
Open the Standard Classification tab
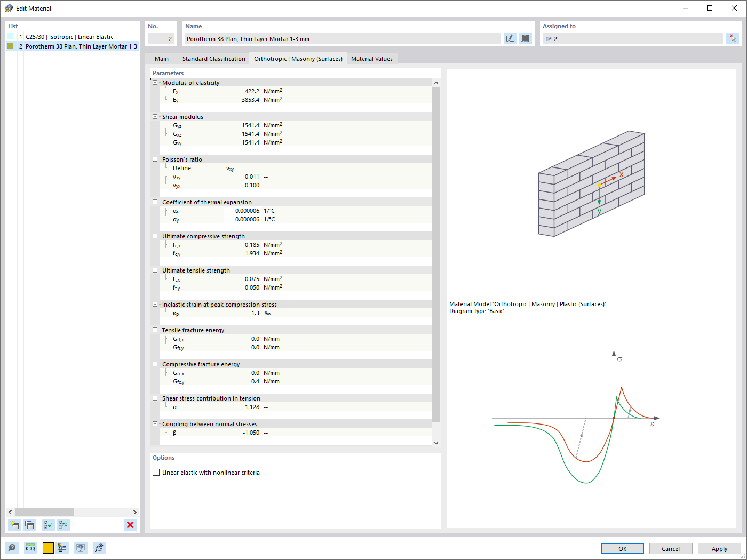click(x=213, y=58)
